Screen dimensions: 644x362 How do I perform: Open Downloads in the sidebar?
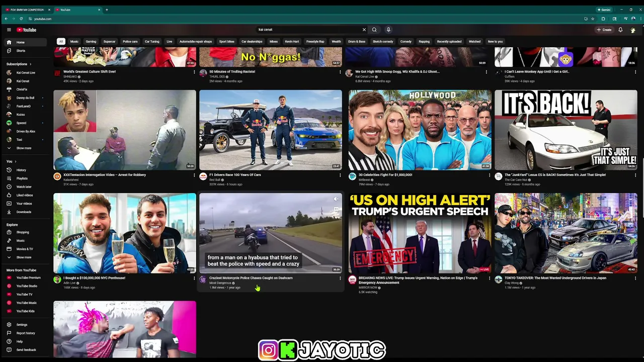pos(24,212)
